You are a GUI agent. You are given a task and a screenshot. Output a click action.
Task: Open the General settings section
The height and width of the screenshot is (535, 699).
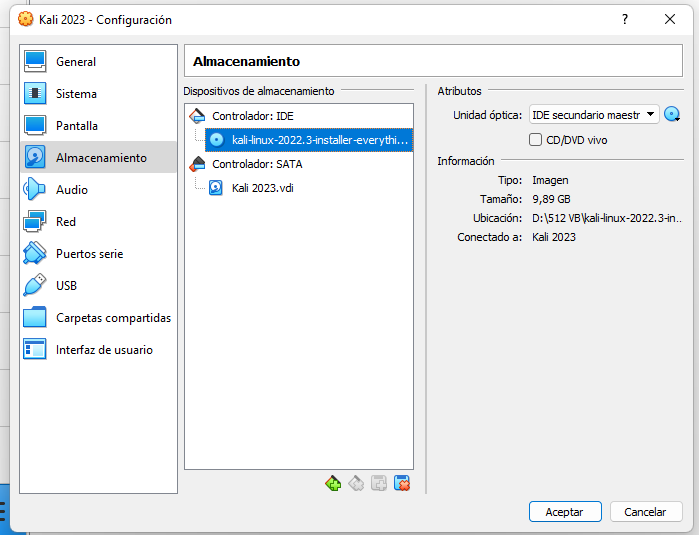(x=98, y=62)
